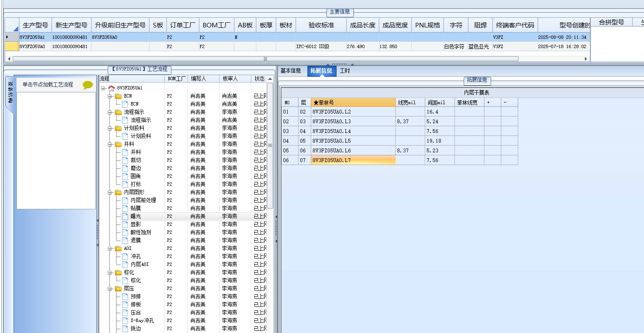Select film cell 8V3FZ05UA0.L4

(x=353, y=131)
